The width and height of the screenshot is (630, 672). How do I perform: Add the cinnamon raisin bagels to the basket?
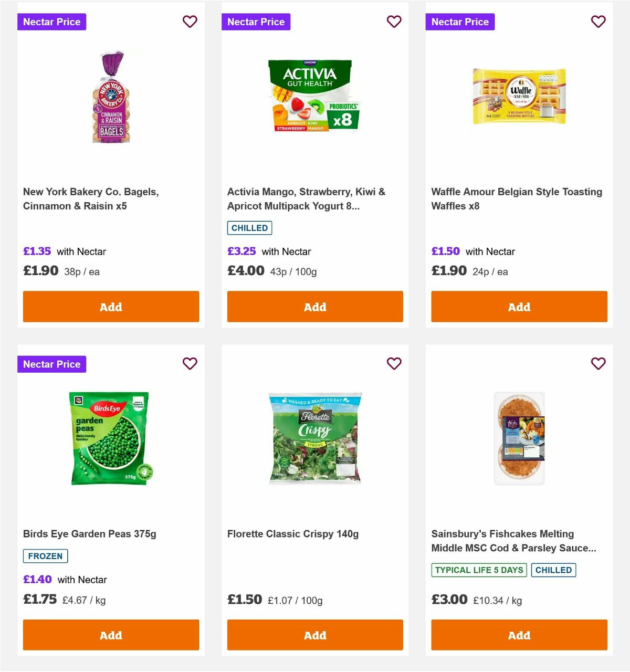click(110, 307)
